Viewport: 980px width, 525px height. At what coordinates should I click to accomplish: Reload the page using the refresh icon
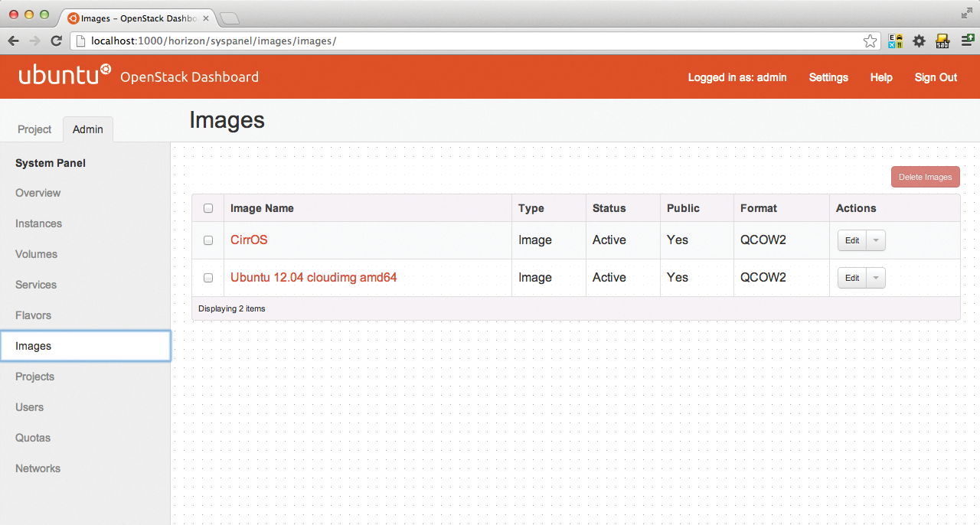click(x=56, y=41)
